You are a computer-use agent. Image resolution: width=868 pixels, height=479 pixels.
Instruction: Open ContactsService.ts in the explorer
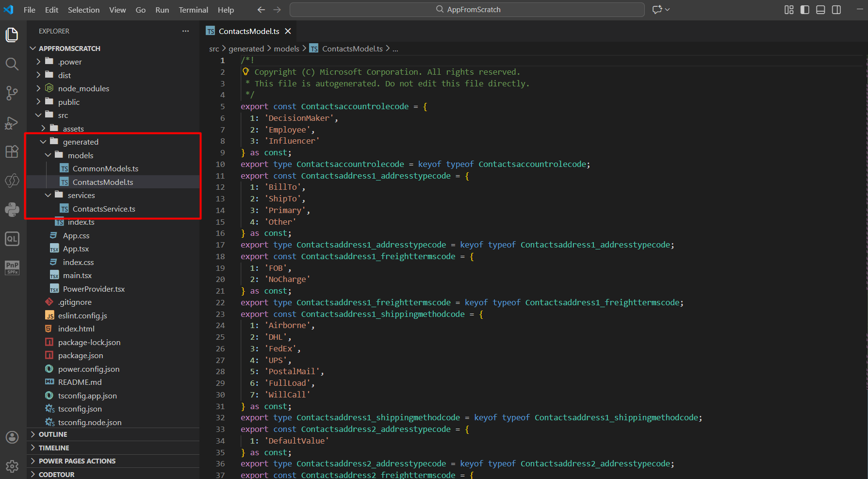[x=104, y=209]
